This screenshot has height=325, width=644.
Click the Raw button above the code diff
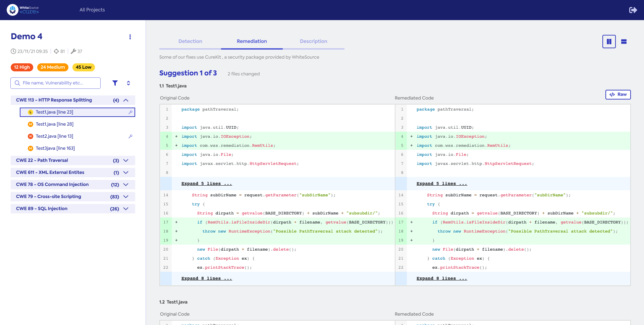(618, 94)
